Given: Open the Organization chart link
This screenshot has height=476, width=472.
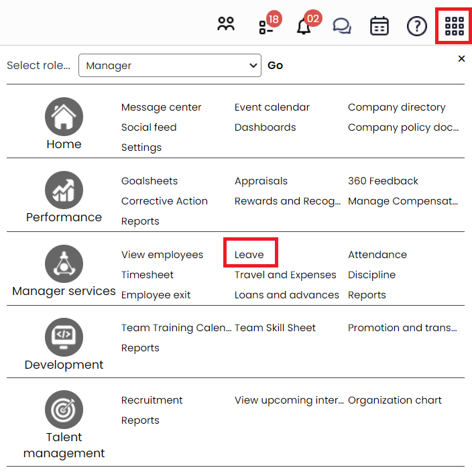Looking at the screenshot, I should [x=394, y=400].
